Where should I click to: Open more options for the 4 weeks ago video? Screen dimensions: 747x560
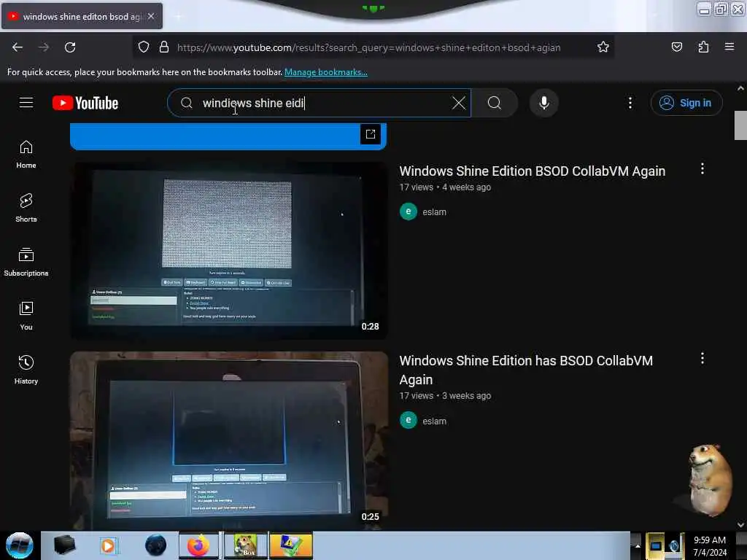pos(703,168)
